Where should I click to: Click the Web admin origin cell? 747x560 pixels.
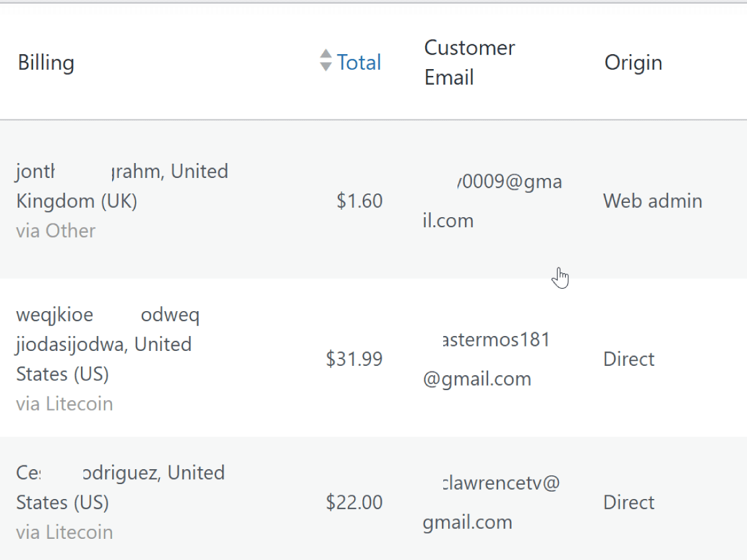pyautogui.click(x=652, y=201)
